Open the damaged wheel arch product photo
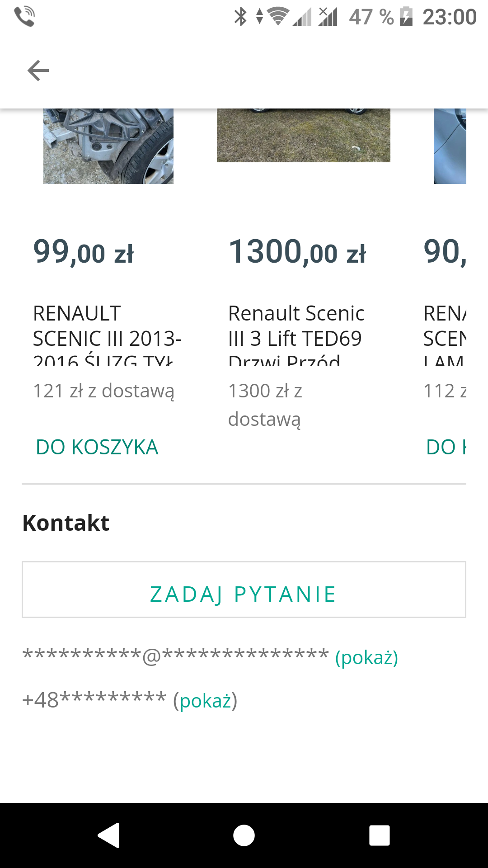The image size is (488, 868). tap(108, 146)
